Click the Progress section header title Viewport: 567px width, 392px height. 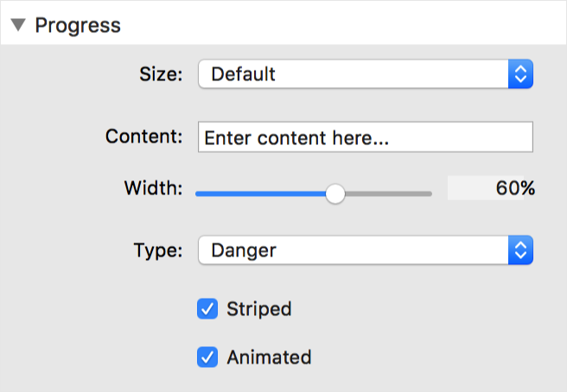(x=78, y=26)
